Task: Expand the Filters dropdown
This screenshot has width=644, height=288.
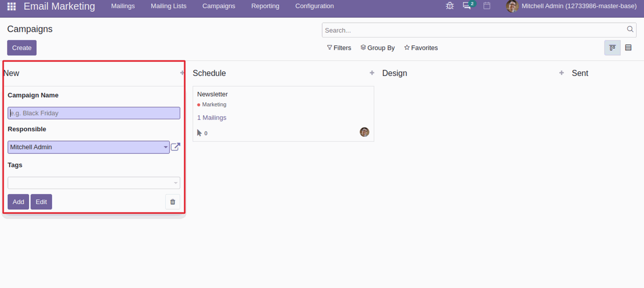Action: [x=339, y=48]
